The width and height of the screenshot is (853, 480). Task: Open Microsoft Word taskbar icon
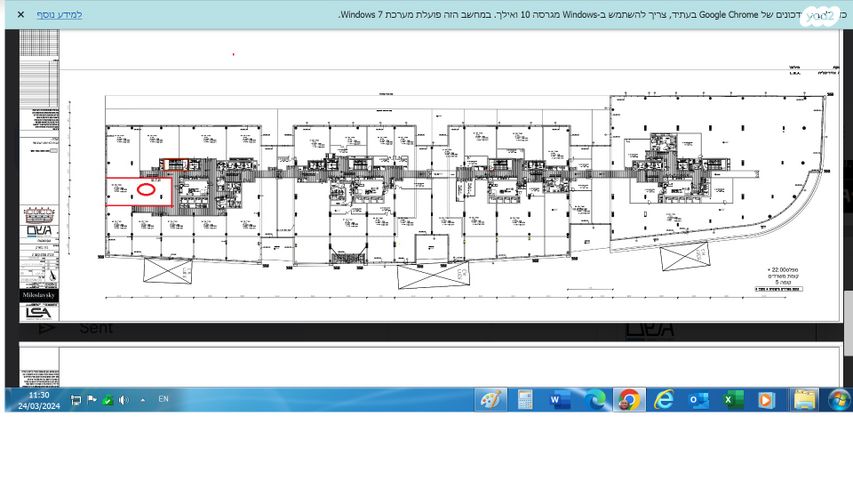click(560, 400)
